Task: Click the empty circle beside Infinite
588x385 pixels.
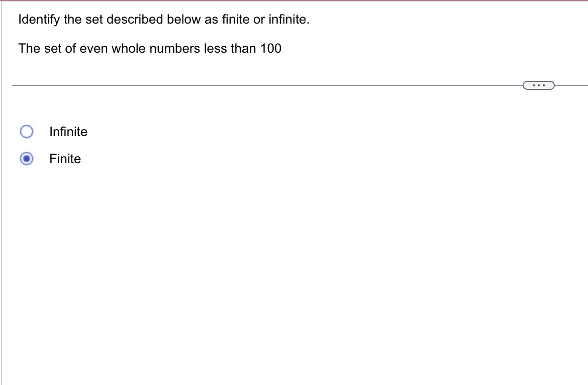Action: (26, 132)
